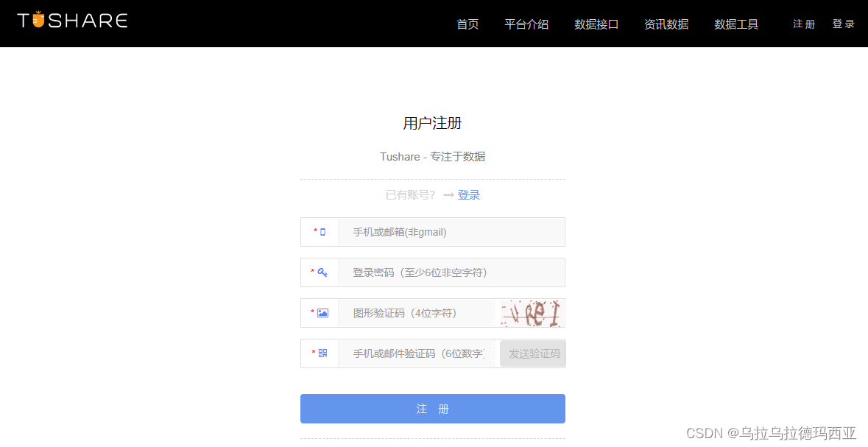Click the Tushare logo
The width and height of the screenshot is (868, 447).
point(73,20)
